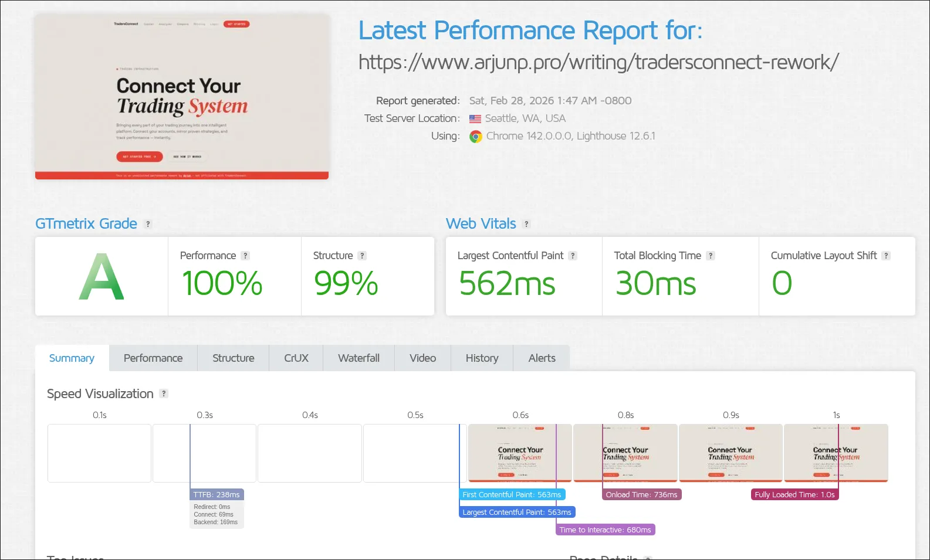View the Video tab
This screenshot has width=930, height=560.
click(422, 358)
